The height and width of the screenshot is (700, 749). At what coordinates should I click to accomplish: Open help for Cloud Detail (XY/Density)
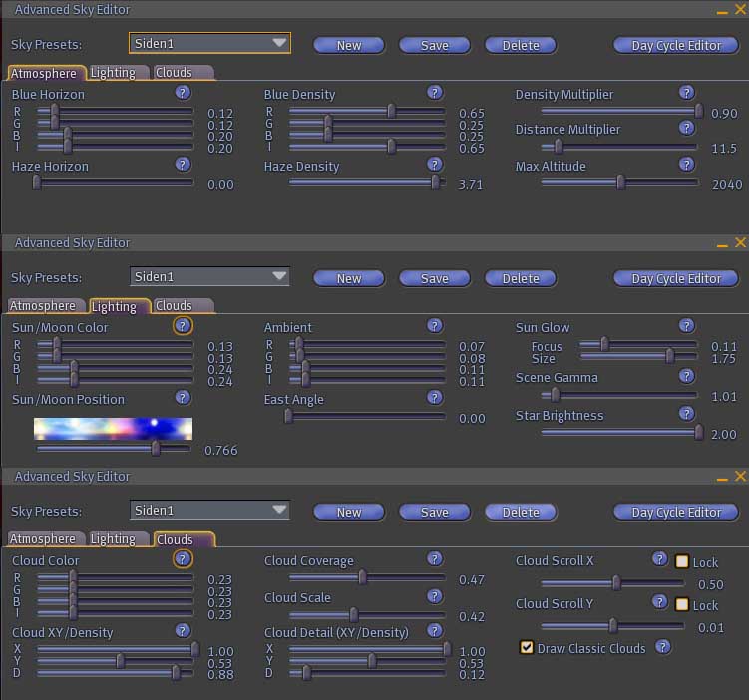pyautogui.click(x=434, y=631)
